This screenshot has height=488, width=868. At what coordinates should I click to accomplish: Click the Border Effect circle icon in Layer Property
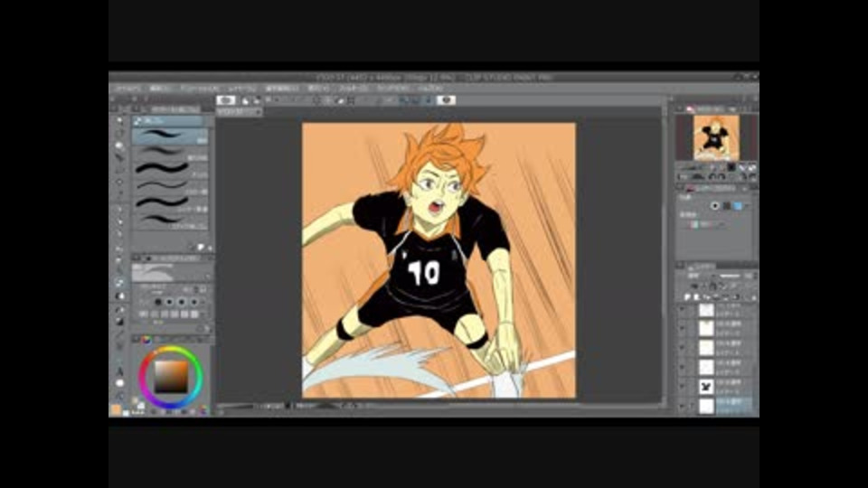pyautogui.click(x=714, y=206)
